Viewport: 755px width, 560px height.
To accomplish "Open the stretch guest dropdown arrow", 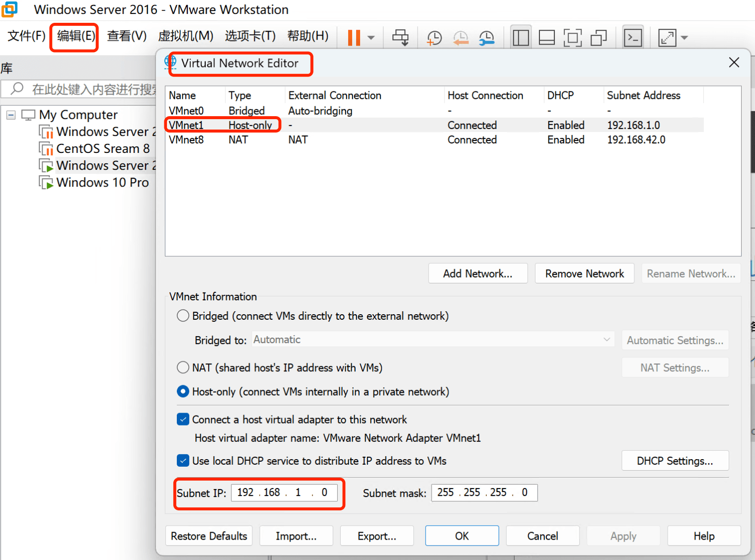I will 684,38.
